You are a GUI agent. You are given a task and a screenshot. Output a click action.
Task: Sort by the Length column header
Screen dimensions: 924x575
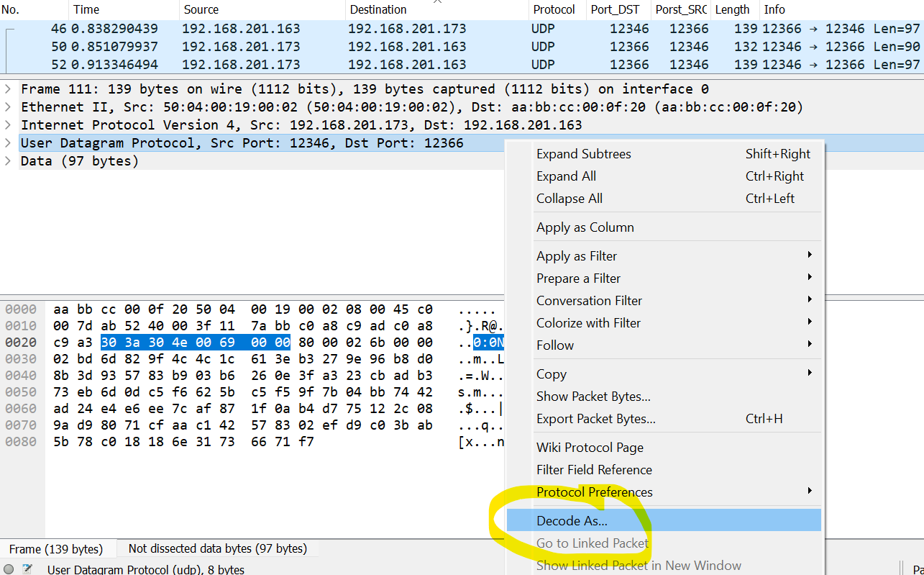coord(735,10)
